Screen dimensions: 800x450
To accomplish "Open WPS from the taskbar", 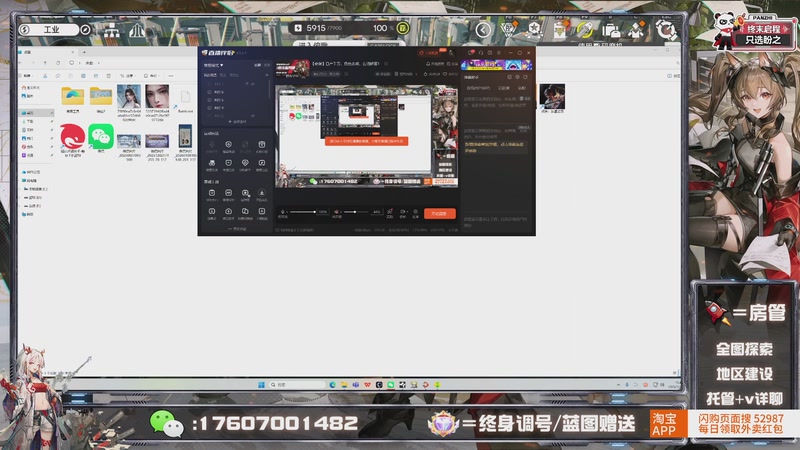I will (367, 385).
